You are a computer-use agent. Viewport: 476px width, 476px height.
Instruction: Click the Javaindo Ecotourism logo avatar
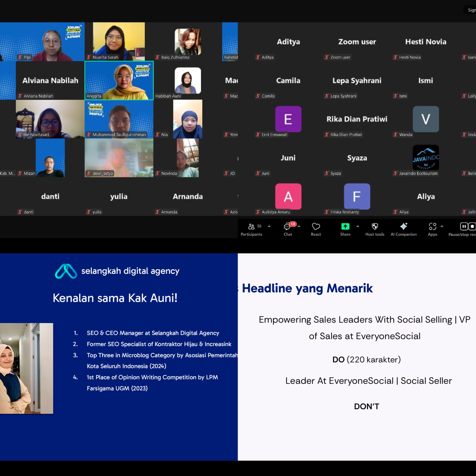point(426,158)
